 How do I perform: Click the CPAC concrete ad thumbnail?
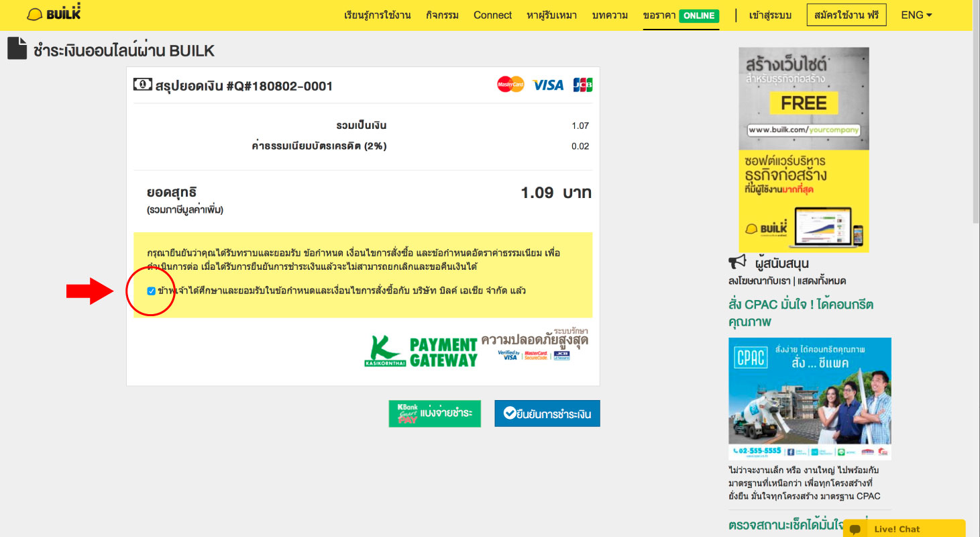click(810, 399)
